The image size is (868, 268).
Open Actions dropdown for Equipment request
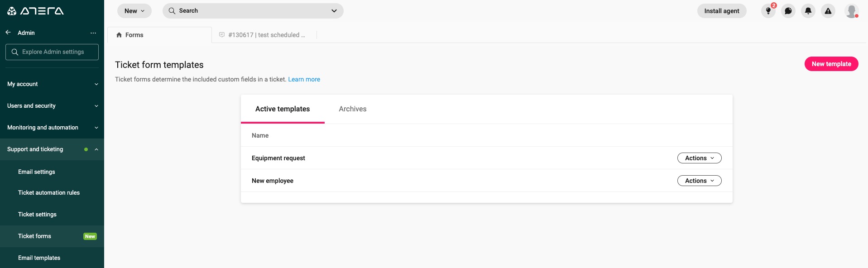pos(699,158)
